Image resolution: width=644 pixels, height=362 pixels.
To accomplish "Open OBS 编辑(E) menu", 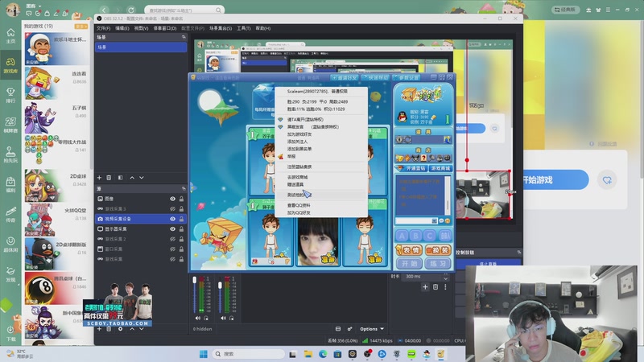I will 122,28.
